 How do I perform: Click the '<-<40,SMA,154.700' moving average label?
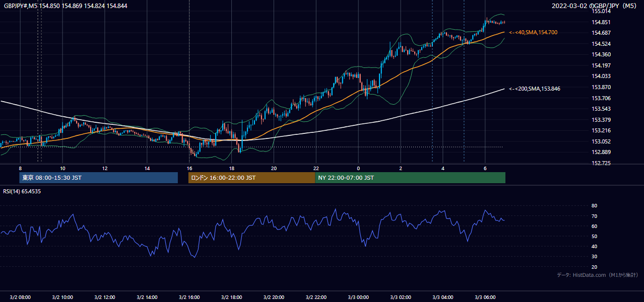[x=533, y=32]
